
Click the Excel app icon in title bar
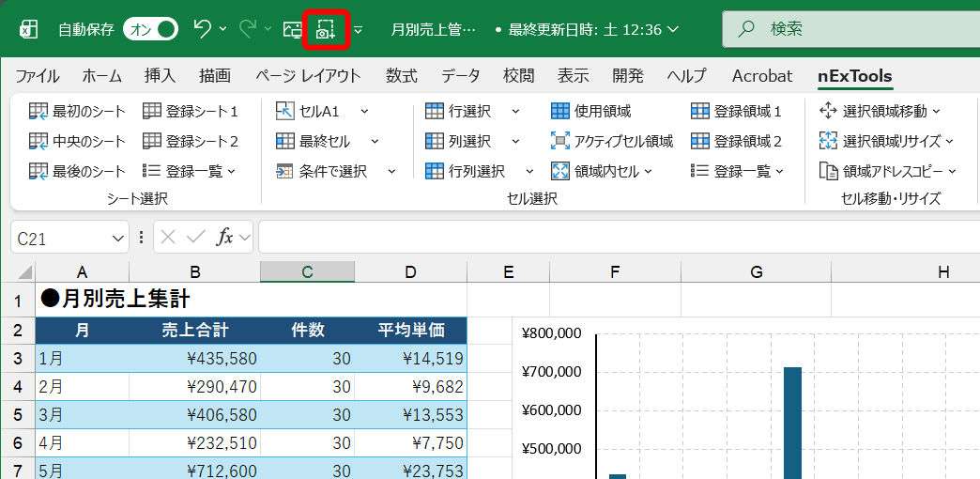[29, 29]
